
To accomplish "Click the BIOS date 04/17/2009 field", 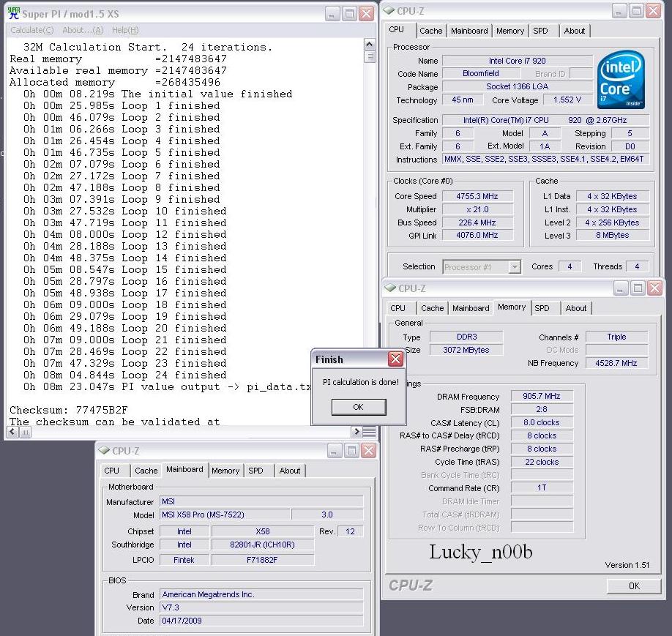I will pos(261,621).
